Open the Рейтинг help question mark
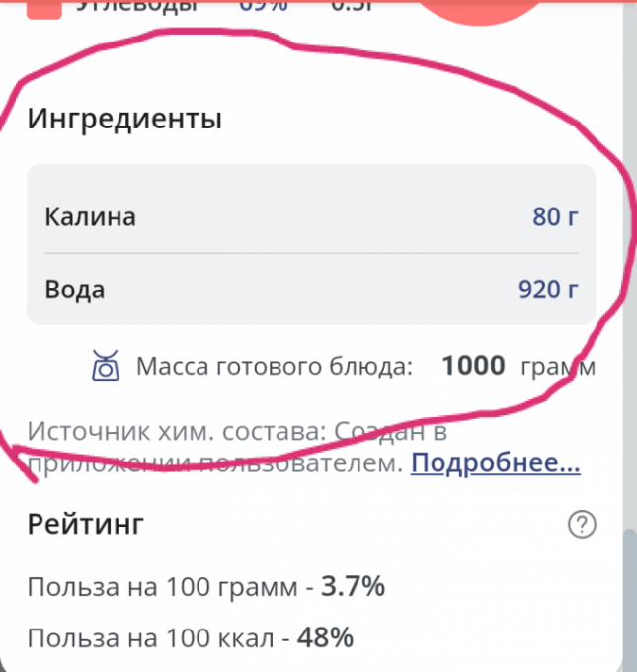 click(x=582, y=524)
